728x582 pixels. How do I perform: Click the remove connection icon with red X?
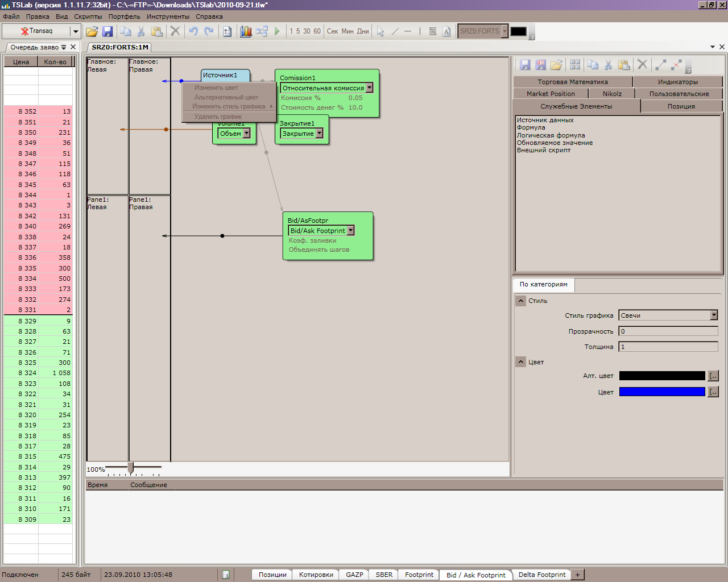[676, 65]
